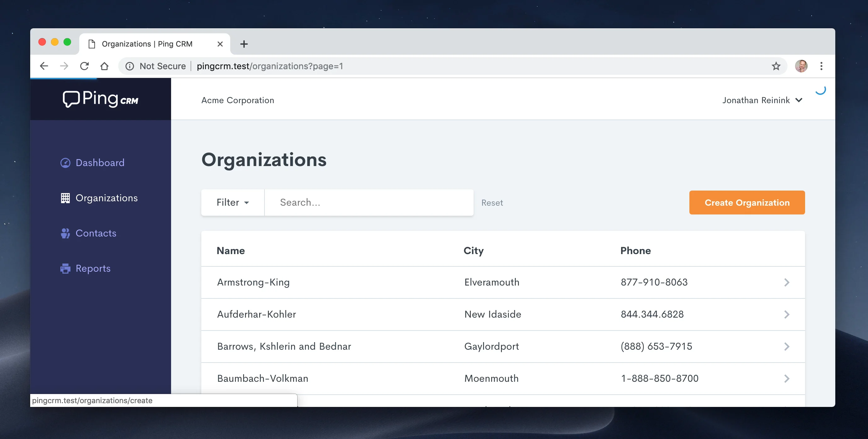868x439 pixels.
Task: Open the Chrome three-dot menu
Action: tap(821, 66)
